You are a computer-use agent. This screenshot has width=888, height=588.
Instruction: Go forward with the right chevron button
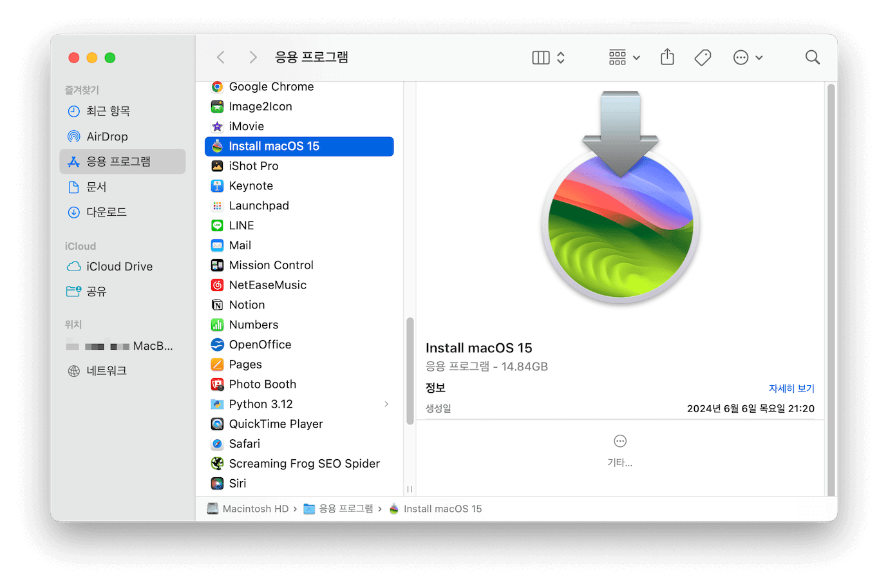pyautogui.click(x=253, y=57)
